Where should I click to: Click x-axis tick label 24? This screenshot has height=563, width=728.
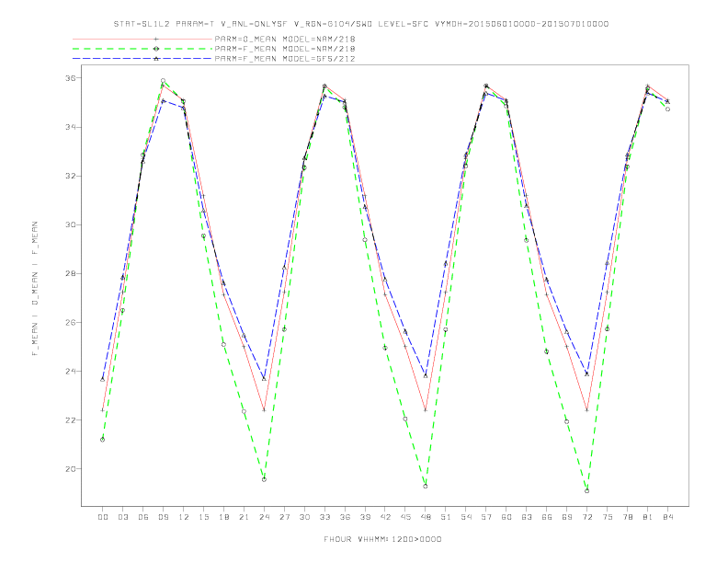pos(264,517)
